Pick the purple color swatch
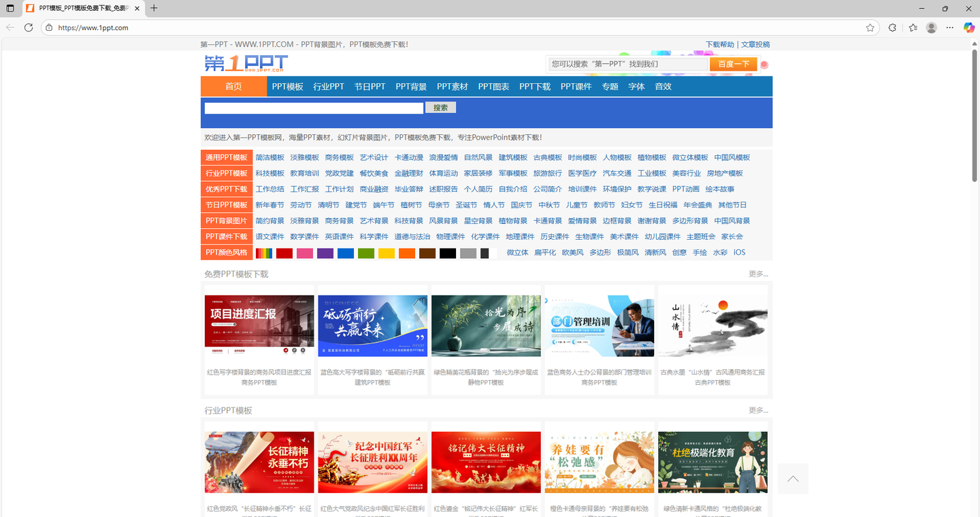The width and height of the screenshot is (980, 517). pos(325,253)
